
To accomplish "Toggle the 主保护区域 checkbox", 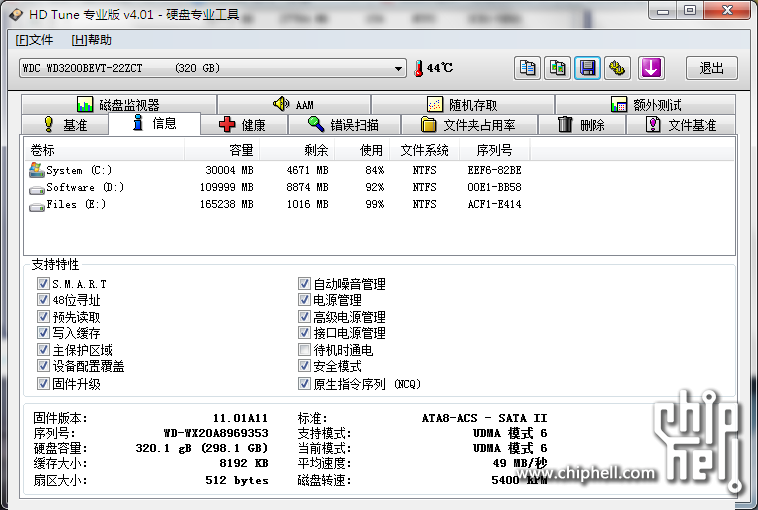I will pos(43,350).
